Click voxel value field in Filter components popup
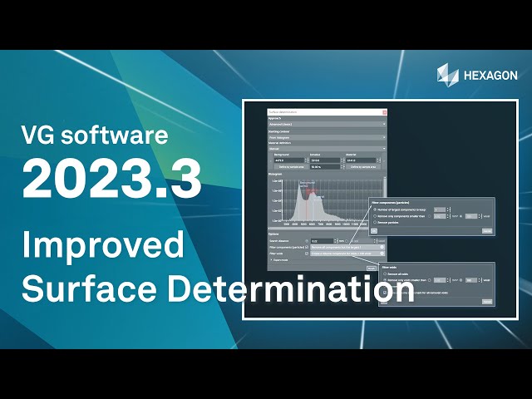 click(471, 216)
